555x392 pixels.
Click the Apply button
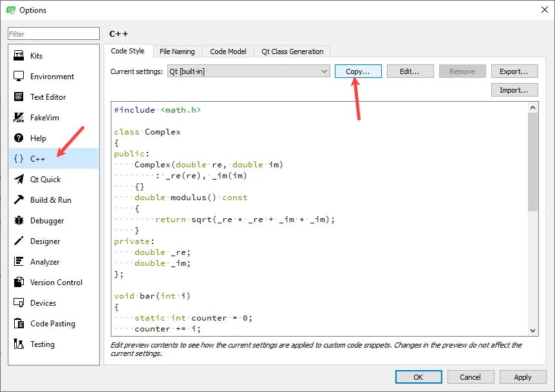pos(522,377)
